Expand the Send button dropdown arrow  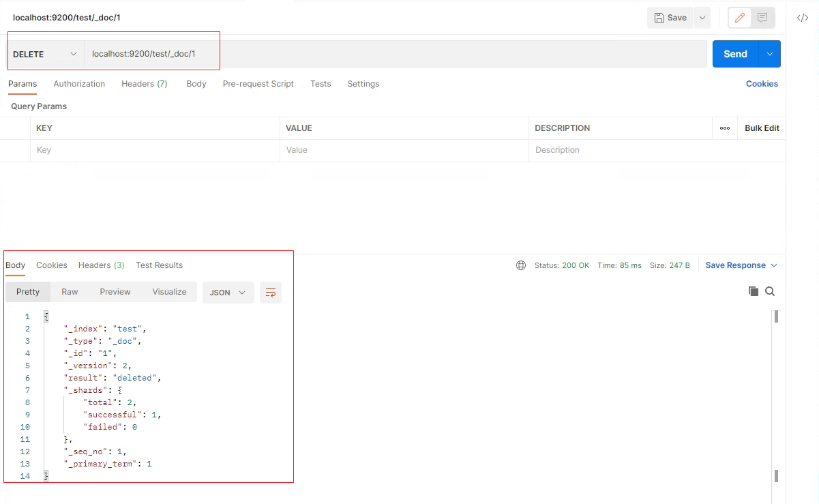(769, 54)
